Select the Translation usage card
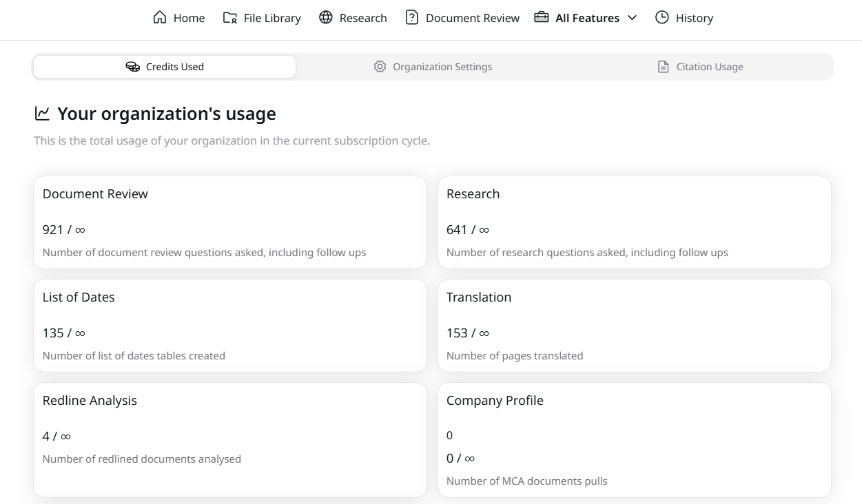The image size is (862, 504). tap(634, 325)
